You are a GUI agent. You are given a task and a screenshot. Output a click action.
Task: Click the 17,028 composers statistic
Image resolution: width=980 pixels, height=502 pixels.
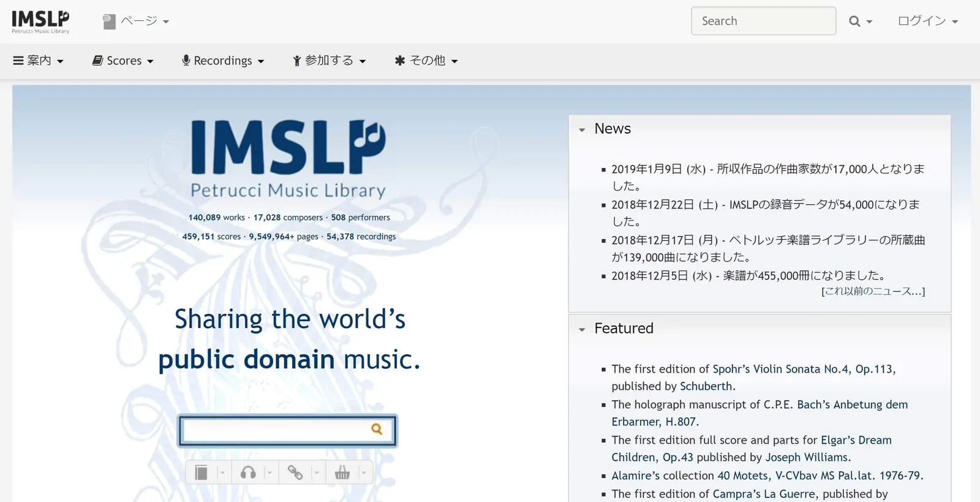288,218
